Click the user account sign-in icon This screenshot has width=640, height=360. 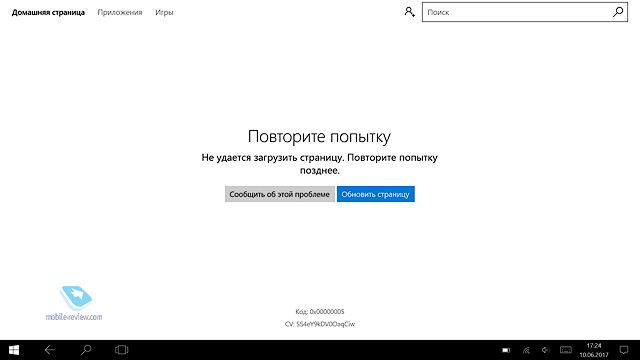point(409,12)
